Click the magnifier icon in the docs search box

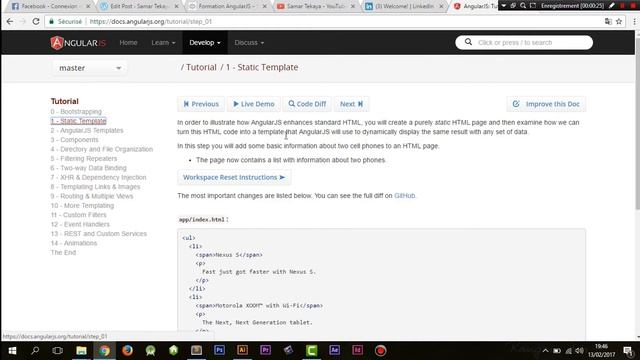468,42
